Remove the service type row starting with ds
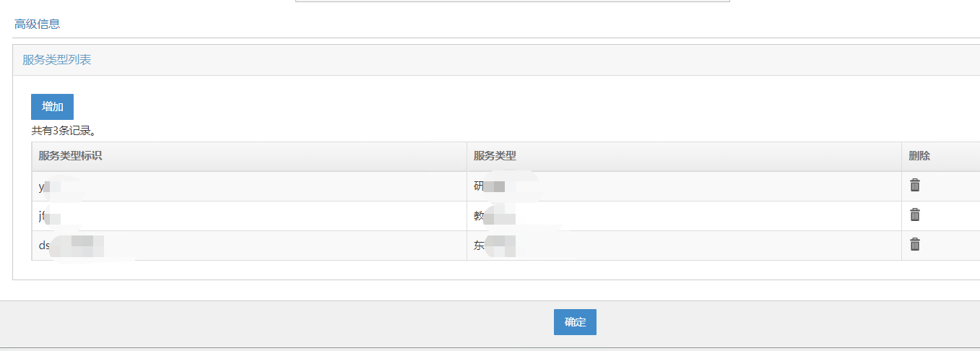The width and height of the screenshot is (980, 351). (915, 245)
